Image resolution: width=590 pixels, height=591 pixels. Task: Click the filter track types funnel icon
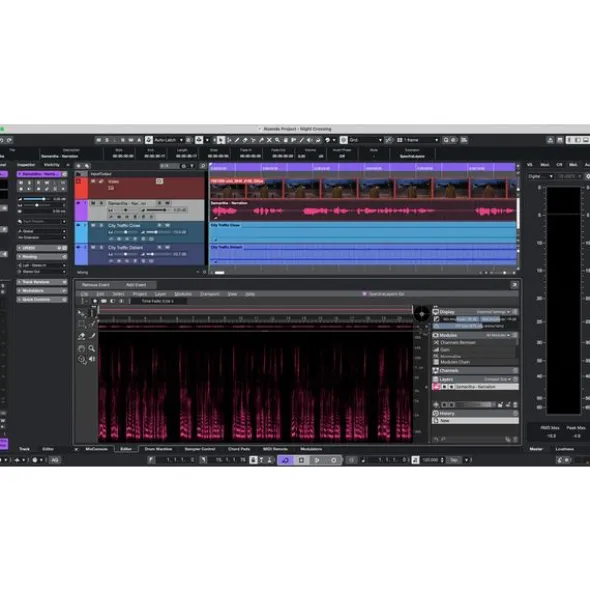[x=192, y=166]
